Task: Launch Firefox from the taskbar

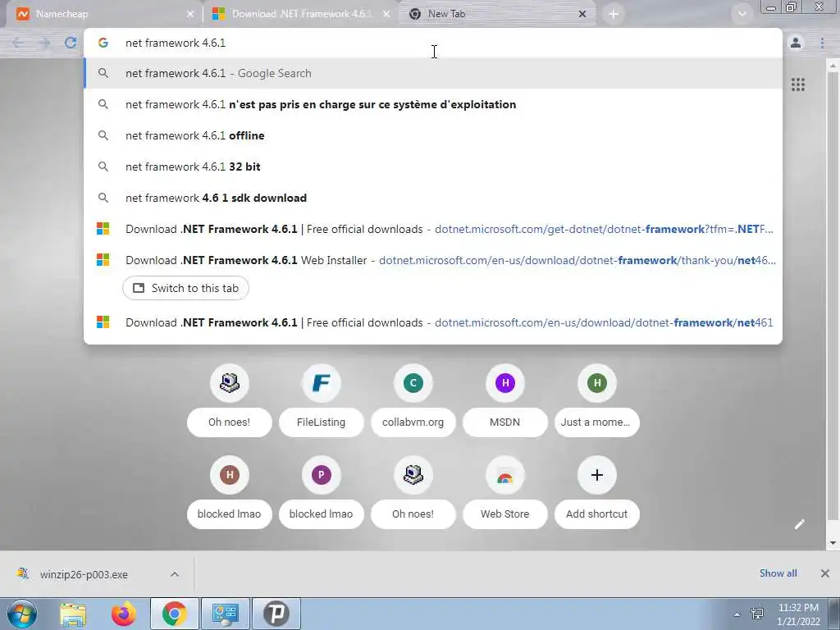Action: tap(124, 614)
